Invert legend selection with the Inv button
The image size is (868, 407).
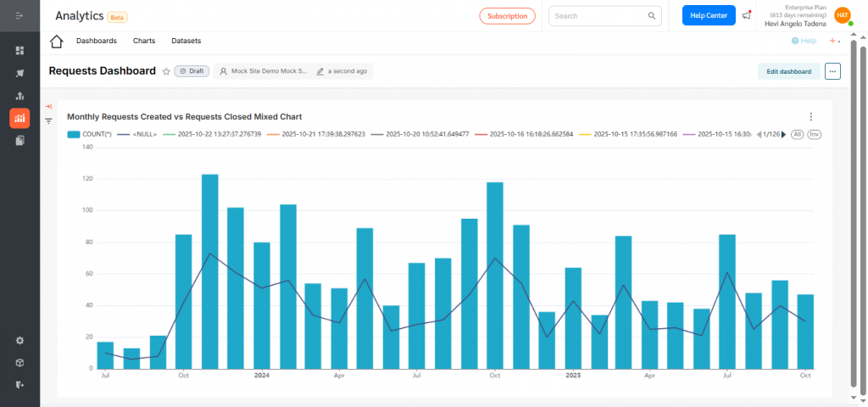814,134
